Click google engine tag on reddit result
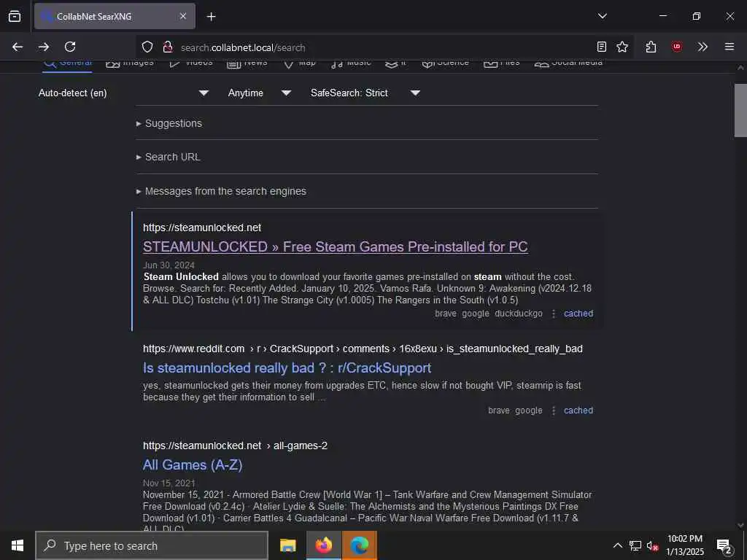Image resolution: width=747 pixels, height=560 pixels. click(x=529, y=411)
